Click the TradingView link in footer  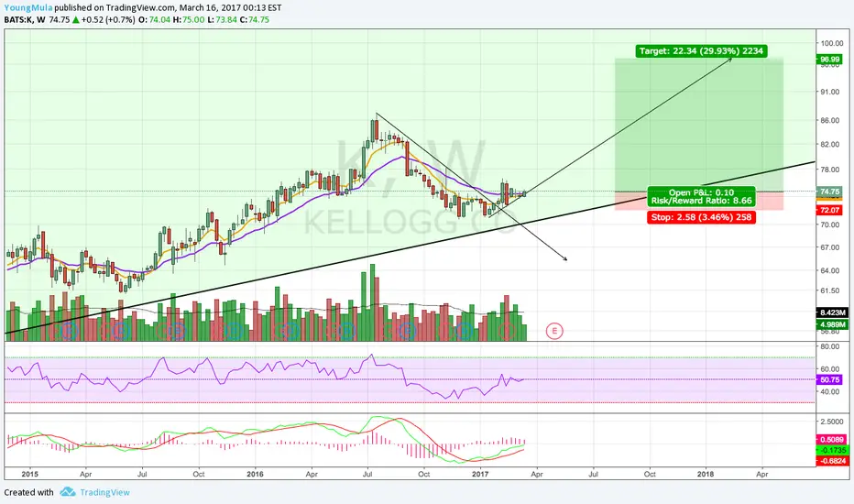pos(104,492)
